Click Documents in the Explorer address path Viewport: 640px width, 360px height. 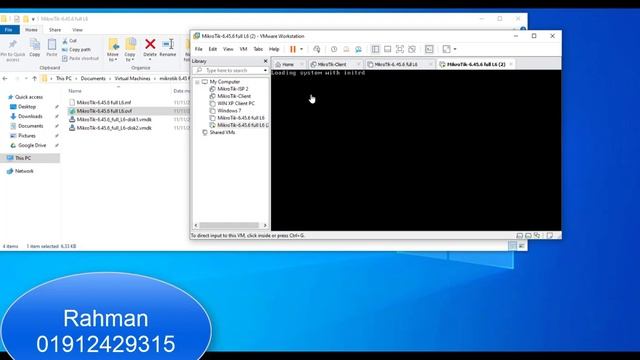[x=93, y=78]
